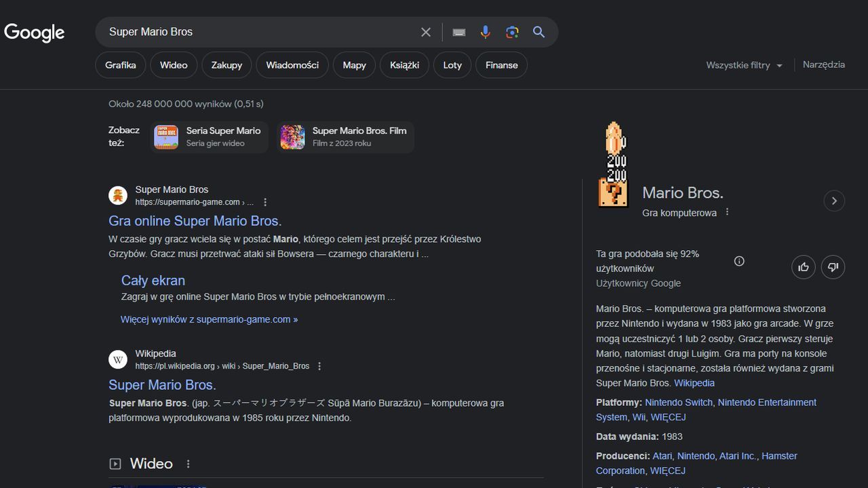Switch to the Loty tab
The height and width of the screenshot is (488, 868).
click(x=452, y=65)
